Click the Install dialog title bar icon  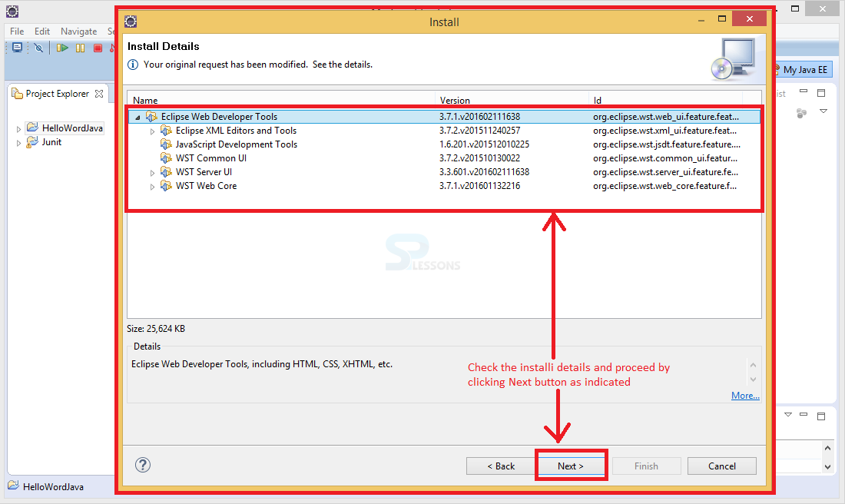131,22
